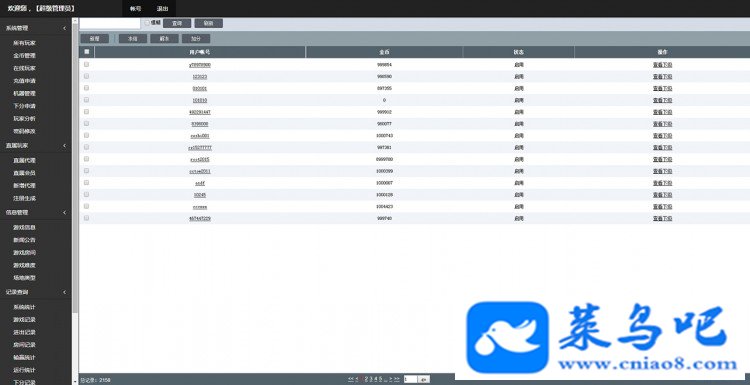The width and height of the screenshot is (750, 385).
Task: Open 下分申请 in the sidebar
Action: coord(24,106)
